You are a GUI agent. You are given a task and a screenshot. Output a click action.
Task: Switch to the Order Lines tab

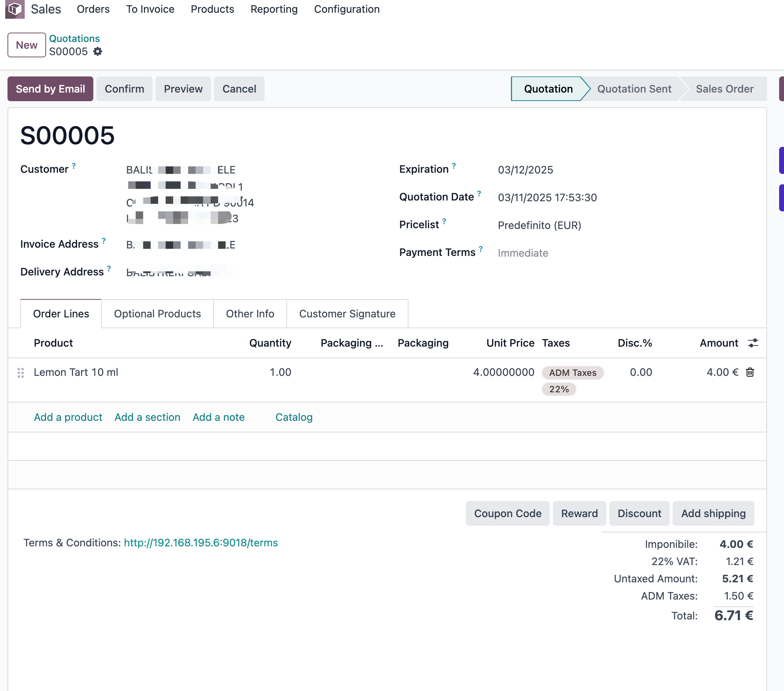(x=61, y=314)
